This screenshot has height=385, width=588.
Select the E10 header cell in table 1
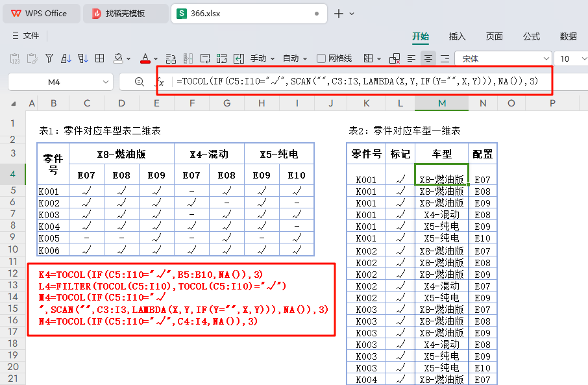click(297, 175)
